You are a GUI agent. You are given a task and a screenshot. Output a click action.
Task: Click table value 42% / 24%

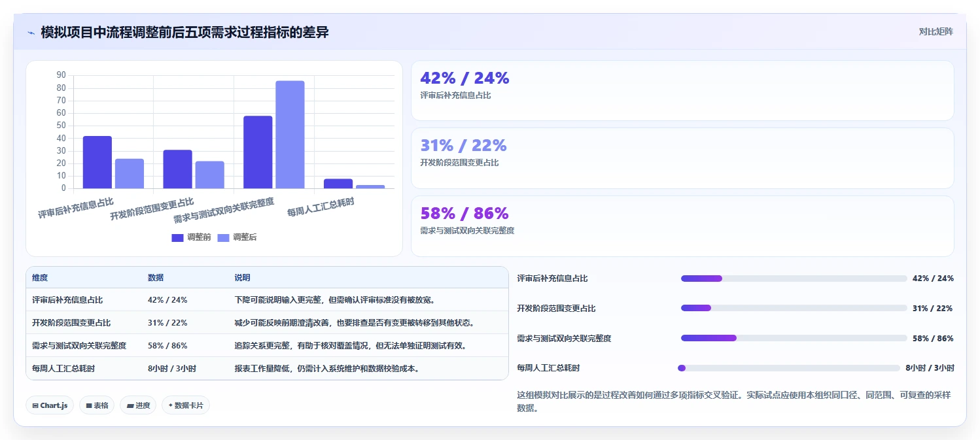(167, 300)
